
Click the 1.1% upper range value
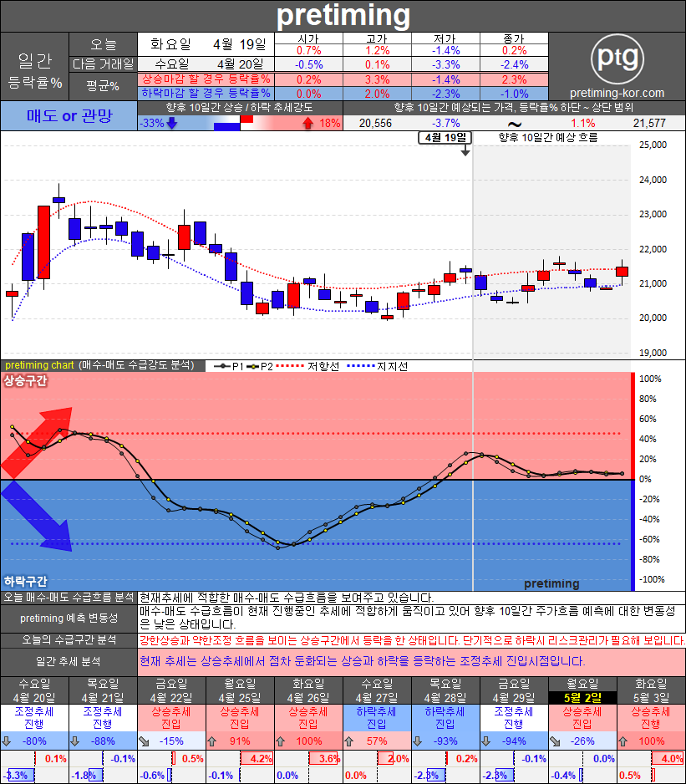(583, 123)
